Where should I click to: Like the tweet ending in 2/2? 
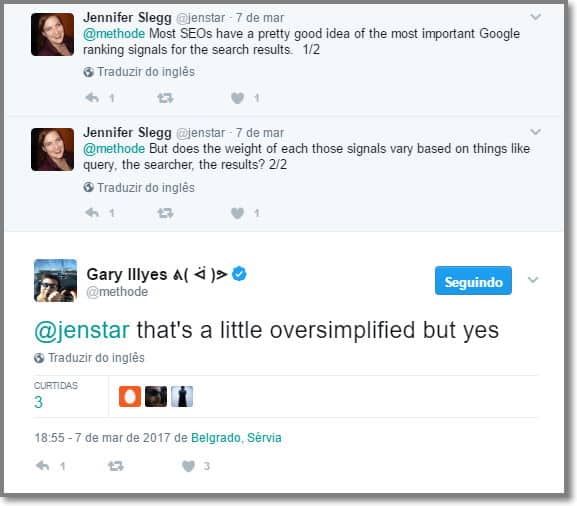coord(238,213)
